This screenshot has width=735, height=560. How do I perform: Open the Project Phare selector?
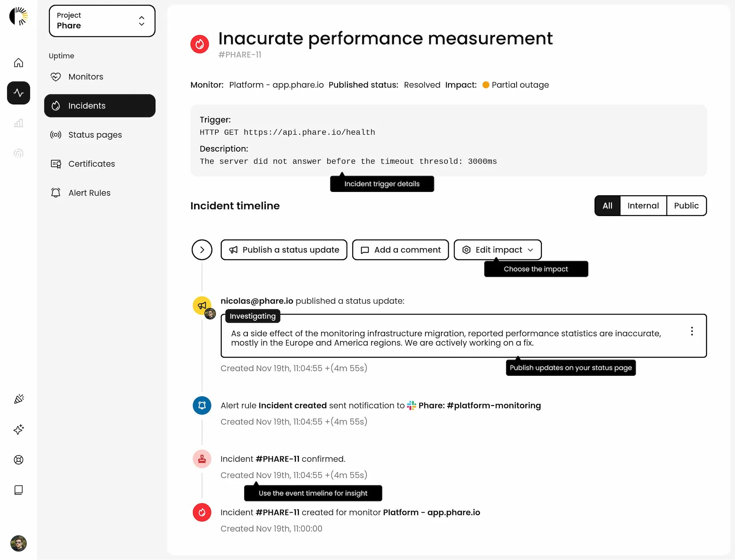pos(102,21)
